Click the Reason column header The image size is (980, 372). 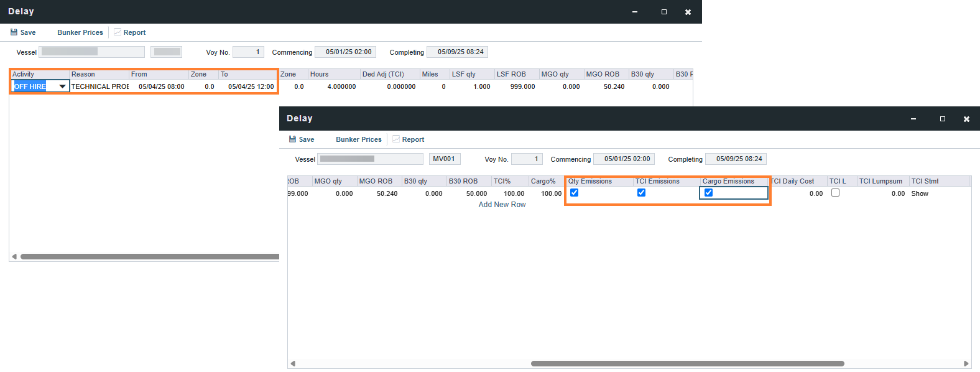pyautogui.click(x=99, y=74)
